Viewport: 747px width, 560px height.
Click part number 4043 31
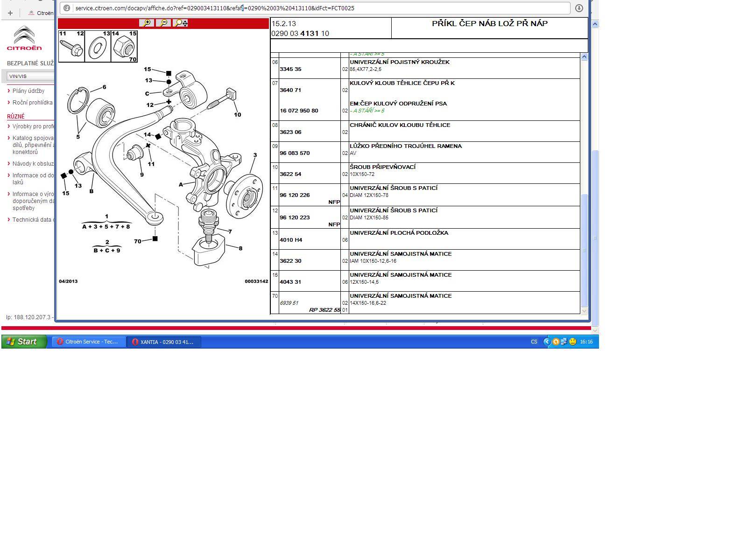(290, 282)
